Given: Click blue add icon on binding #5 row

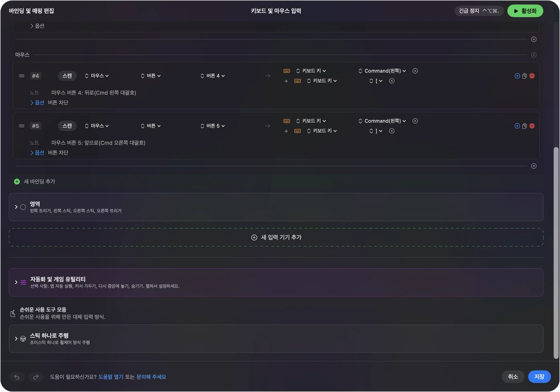Looking at the screenshot, I should [517, 126].
